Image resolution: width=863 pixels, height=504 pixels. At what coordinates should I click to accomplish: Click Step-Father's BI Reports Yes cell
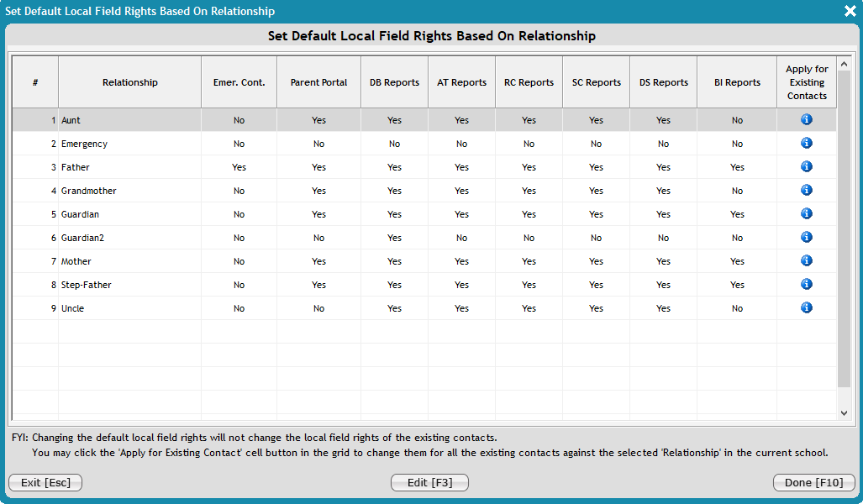tap(737, 285)
